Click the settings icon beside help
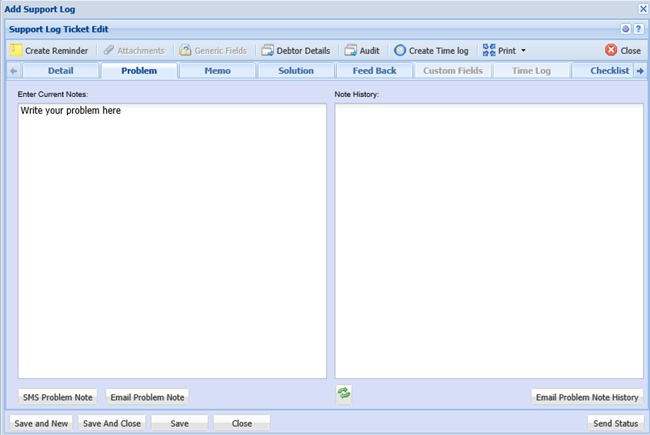Screen dimensions: 650x435 pos(626,29)
